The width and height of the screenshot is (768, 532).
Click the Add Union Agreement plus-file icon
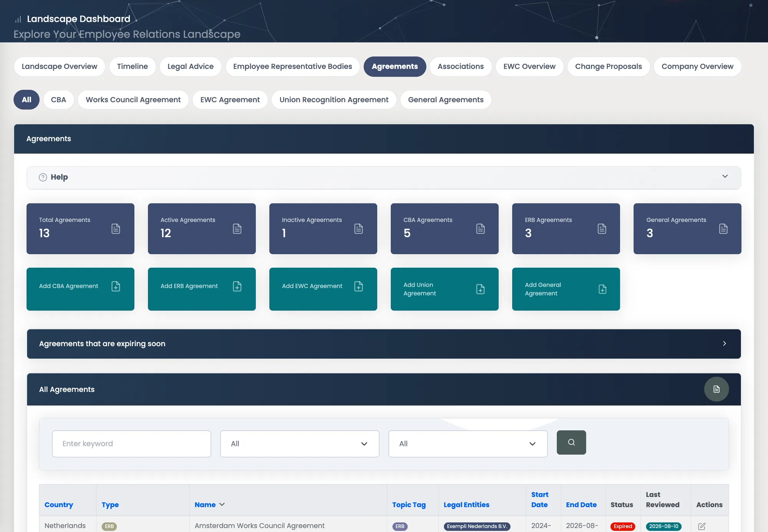480,289
